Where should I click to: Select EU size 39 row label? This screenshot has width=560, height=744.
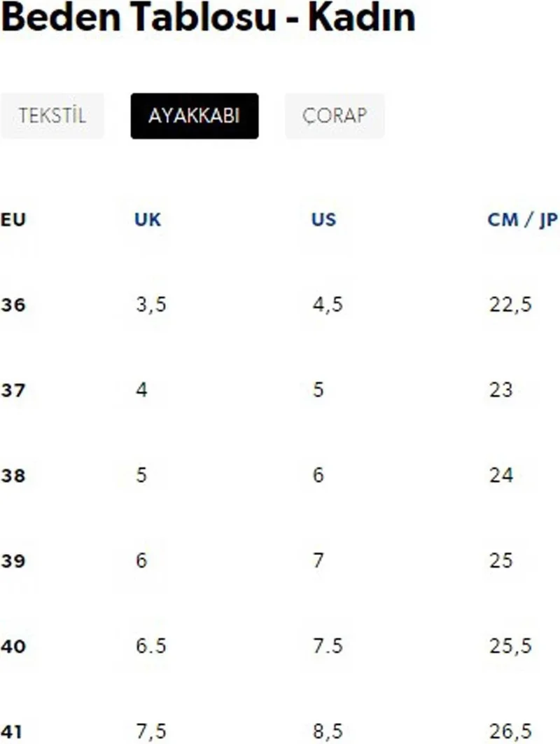[13, 561]
